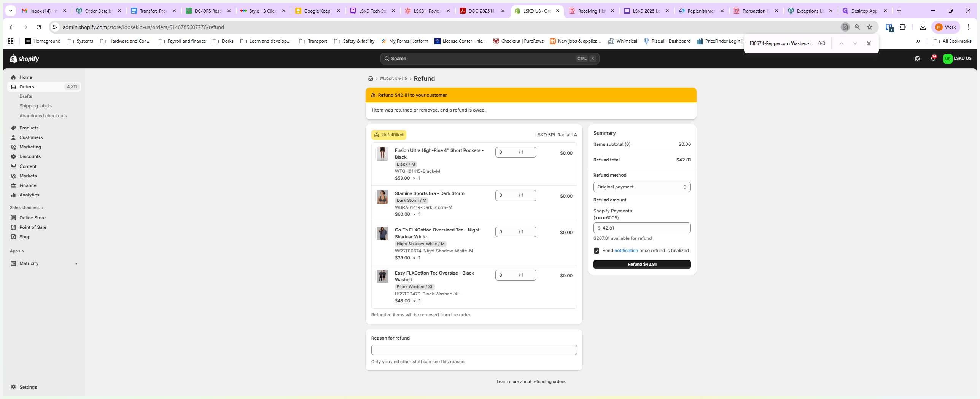This screenshot has height=399, width=980.
Task: Open the Products menu item
Action: tap(29, 128)
